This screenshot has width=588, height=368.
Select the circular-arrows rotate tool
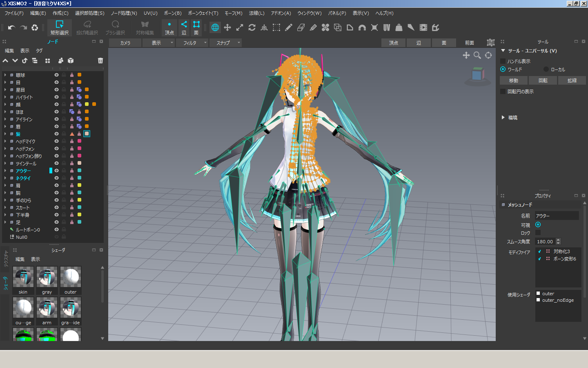[x=252, y=27]
